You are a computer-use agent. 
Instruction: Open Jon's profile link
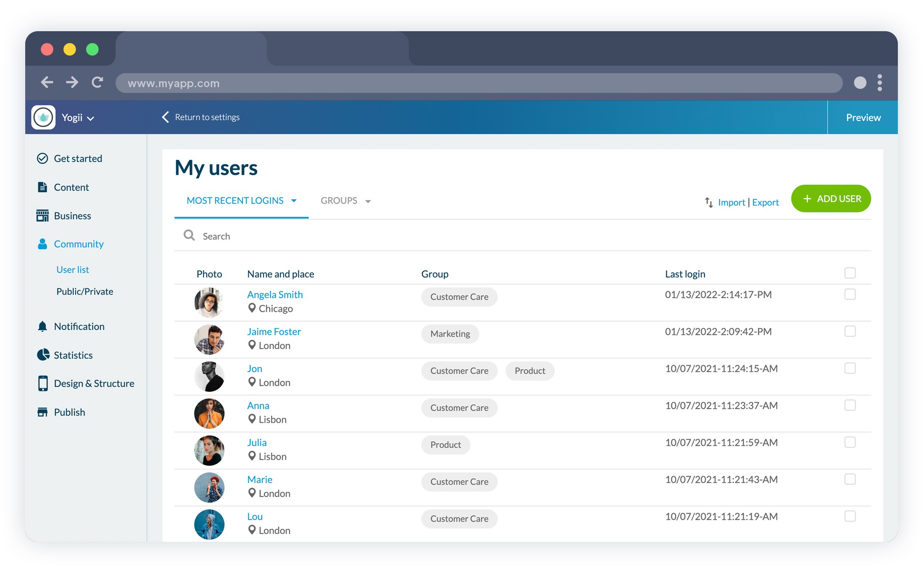pyautogui.click(x=254, y=368)
